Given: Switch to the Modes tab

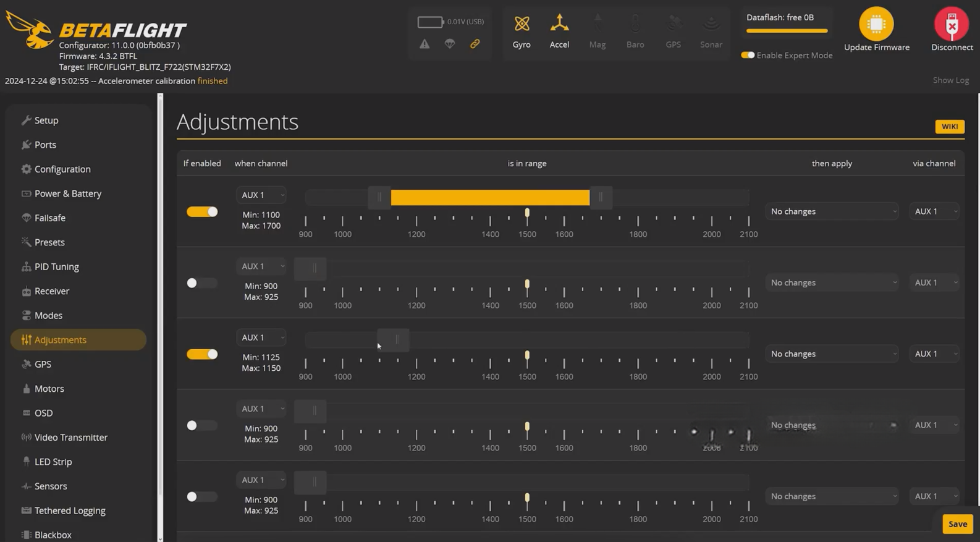Looking at the screenshot, I should pyautogui.click(x=48, y=316).
